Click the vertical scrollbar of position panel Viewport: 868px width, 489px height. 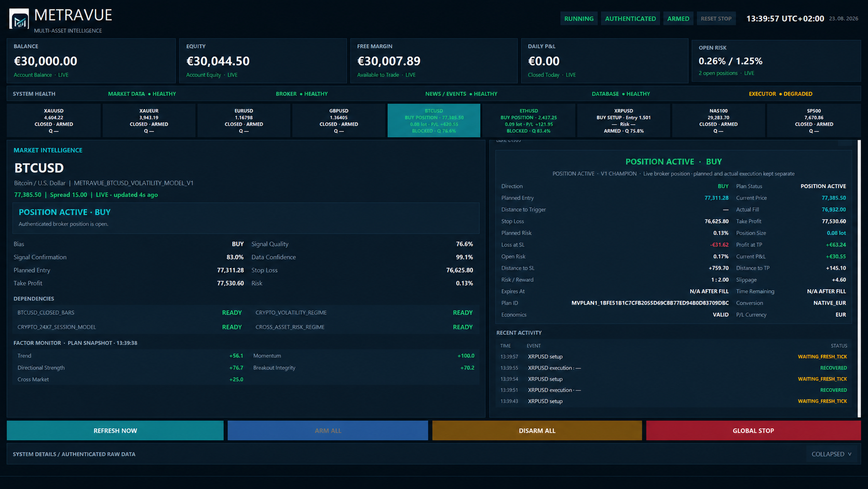pyautogui.click(x=859, y=278)
